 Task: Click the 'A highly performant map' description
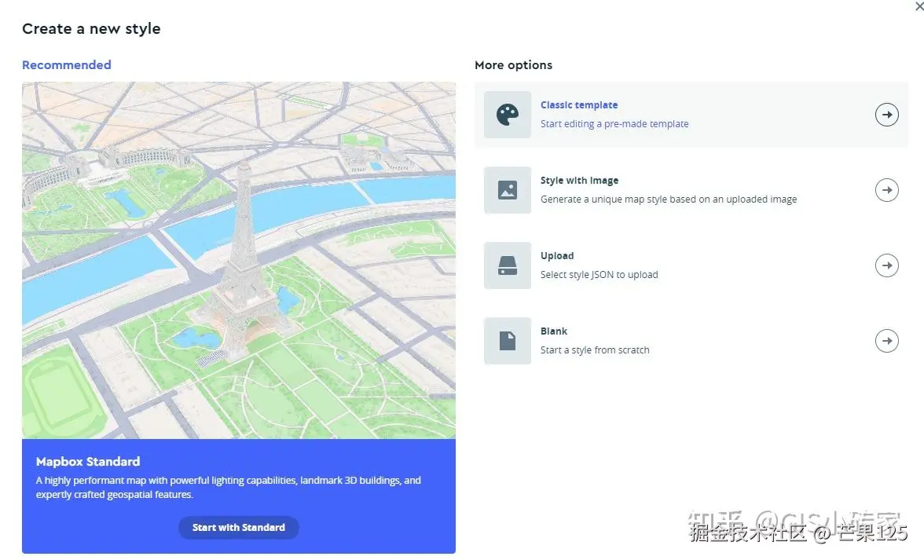229,488
